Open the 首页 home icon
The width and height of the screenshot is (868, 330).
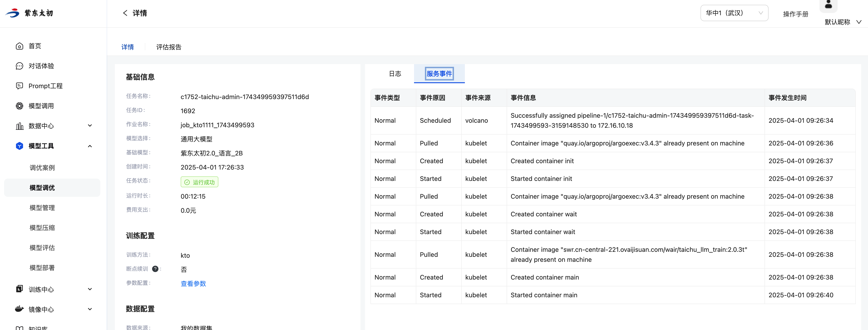click(20, 46)
